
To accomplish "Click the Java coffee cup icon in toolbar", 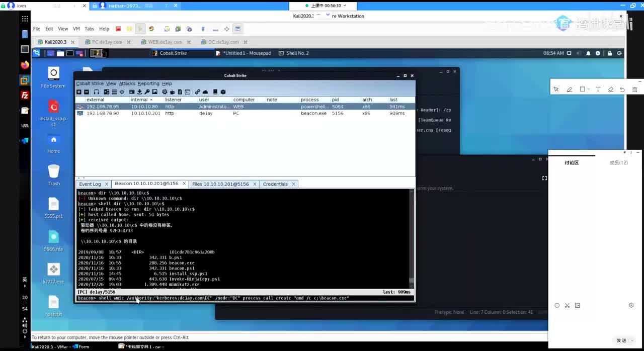I will pyautogui.click(x=172, y=92).
